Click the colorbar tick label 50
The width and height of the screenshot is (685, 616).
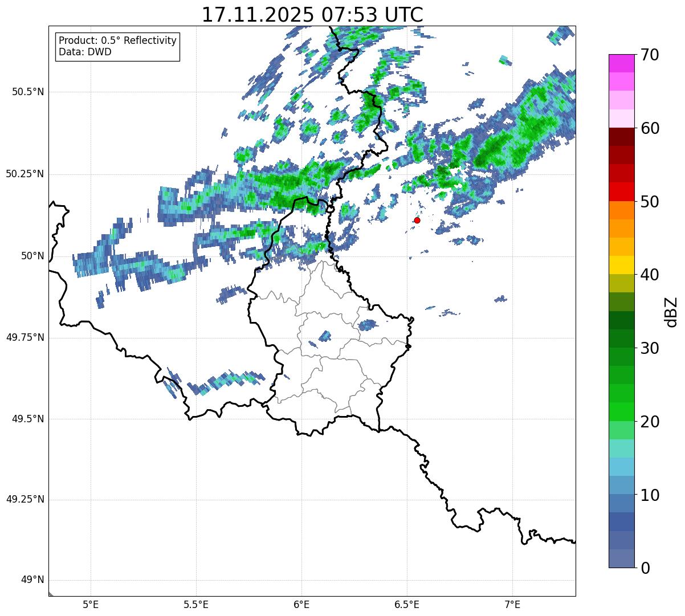tap(650, 202)
